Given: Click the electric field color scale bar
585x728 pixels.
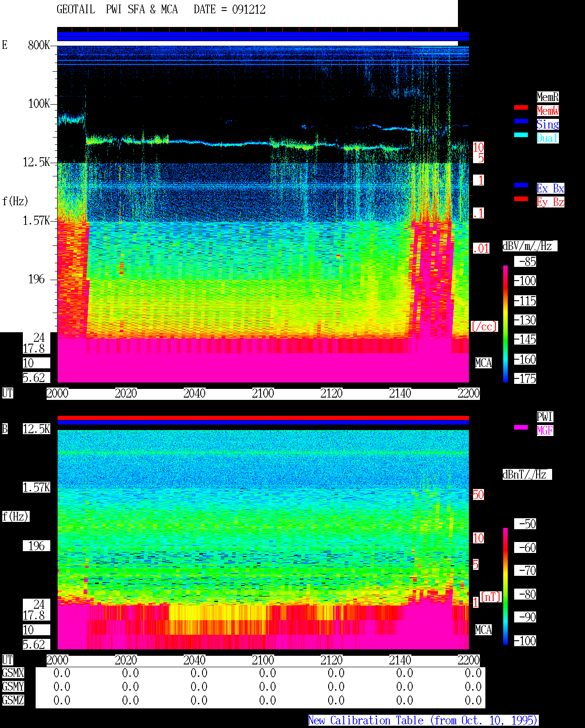Looking at the screenshot, I should pos(505,324).
